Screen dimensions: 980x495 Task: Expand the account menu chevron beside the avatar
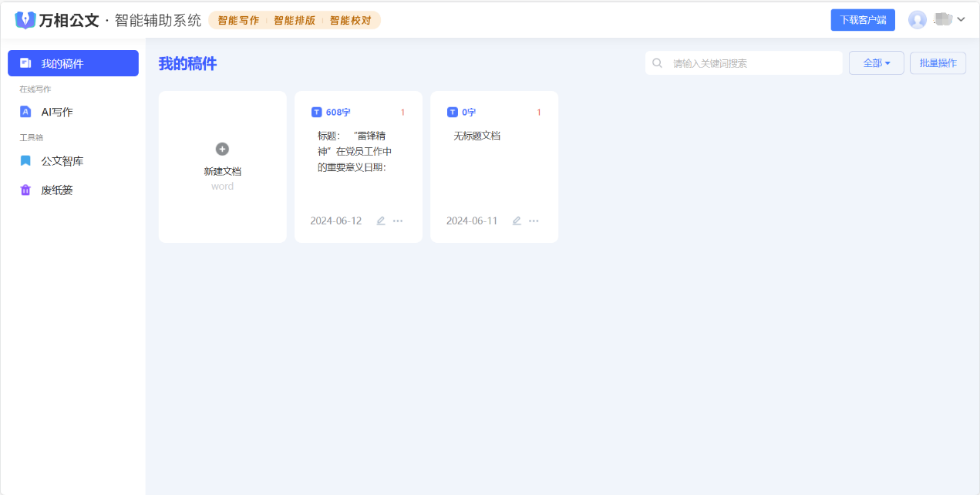pos(961,19)
